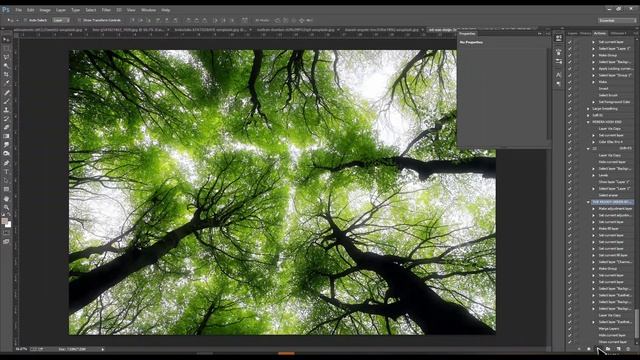Image resolution: width=640 pixels, height=360 pixels.
Task: Expand the Color Efex Pro 4 step
Action: [x=594, y=142]
